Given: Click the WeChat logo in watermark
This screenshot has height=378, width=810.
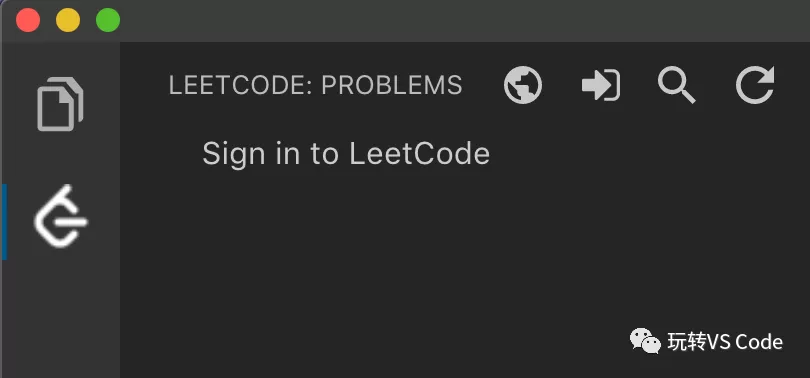Looking at the screenshot, I should (645, 341).
